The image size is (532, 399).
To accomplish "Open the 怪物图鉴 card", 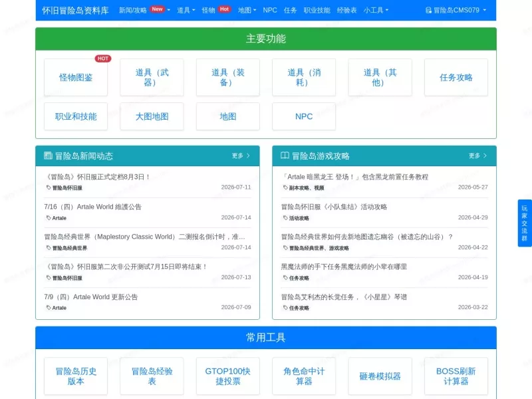I will click(76, 77).
